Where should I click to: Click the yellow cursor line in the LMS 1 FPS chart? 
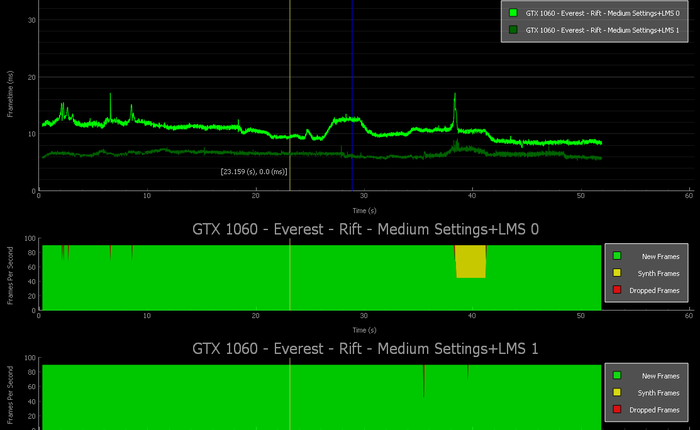(x=290, y=394)
